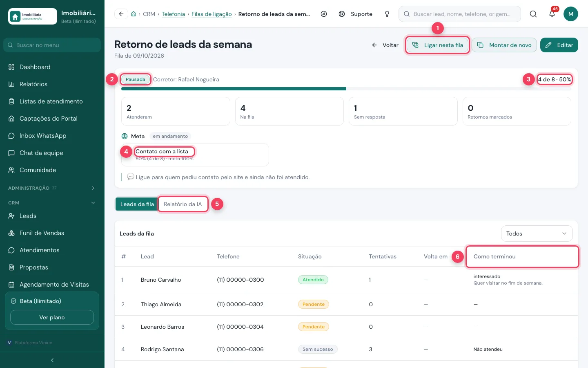Image resolution: width=588 pixels, height=368 pixels.
Task: Open the notifications bell
Action: coord(552,14)
